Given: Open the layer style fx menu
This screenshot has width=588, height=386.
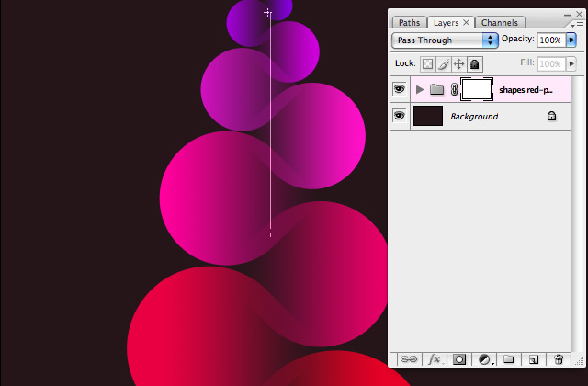Looking at the screenshot, I should (x=435, y=359).
